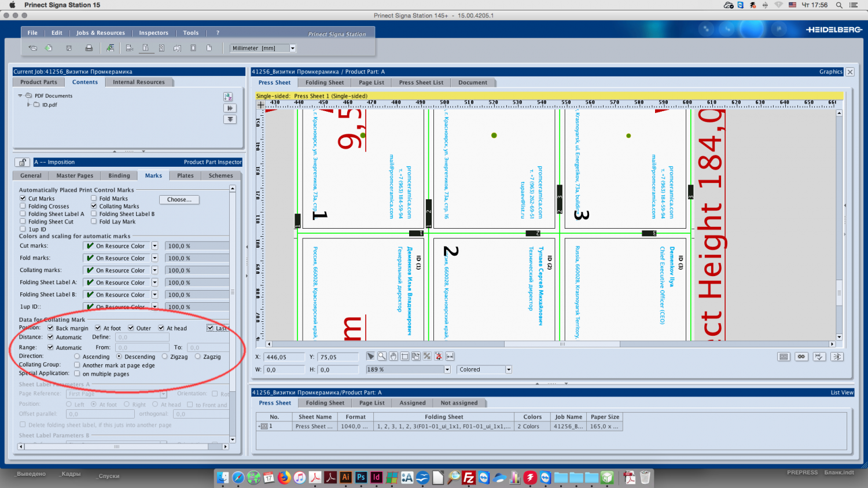868x488 pixels.
Task: Open Safari from the dock
Action: click(x=238, y=477)
